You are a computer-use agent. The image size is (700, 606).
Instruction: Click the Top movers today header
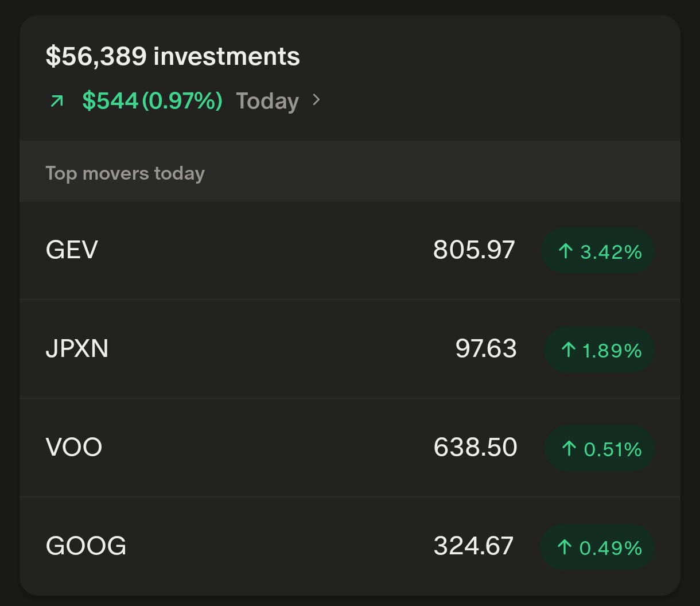coord(125,173)
